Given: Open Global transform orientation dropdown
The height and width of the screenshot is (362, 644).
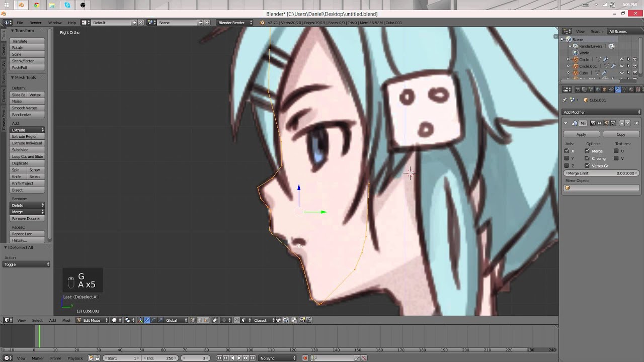Looking at the screenshot, I should coord(176,320).
